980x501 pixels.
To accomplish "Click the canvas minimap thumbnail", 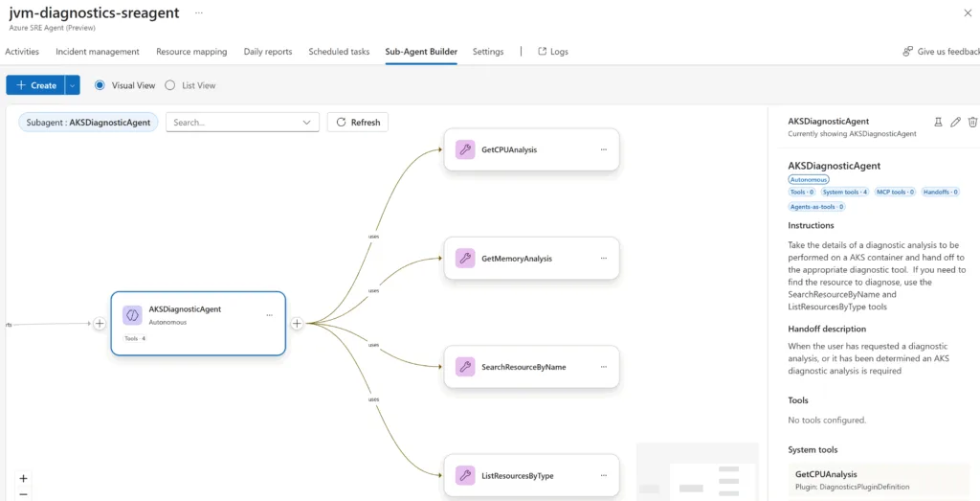I will (x=698, y=471).
